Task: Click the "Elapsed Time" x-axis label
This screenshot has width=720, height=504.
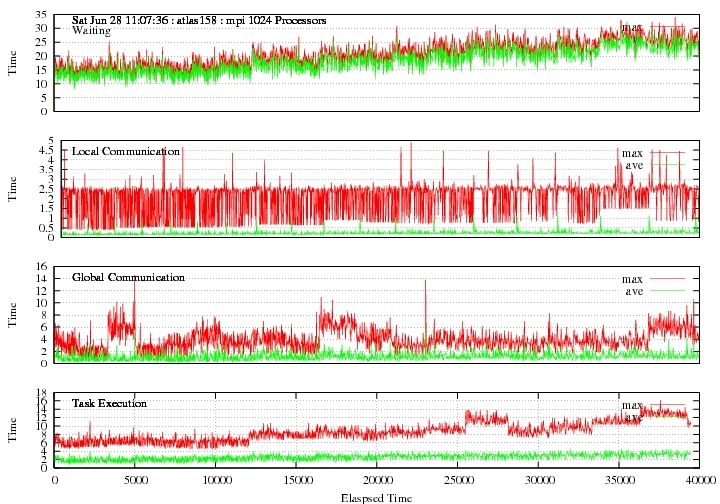Action: (377, 498)
